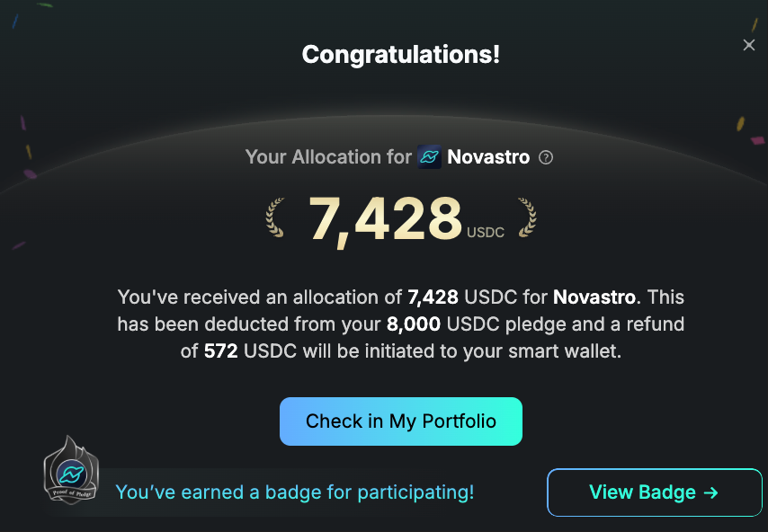Close the Congratulations dialog with the X
Screen dimensions: 768x532
748,45
